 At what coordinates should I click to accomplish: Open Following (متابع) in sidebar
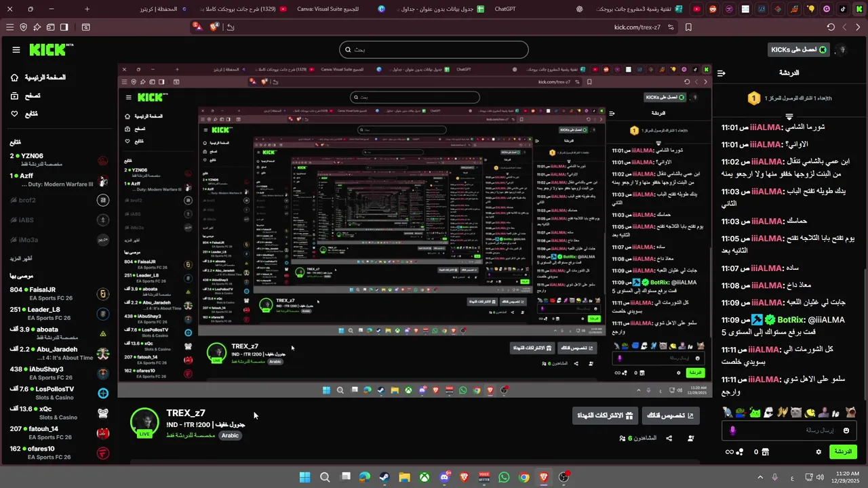point(24,114)
